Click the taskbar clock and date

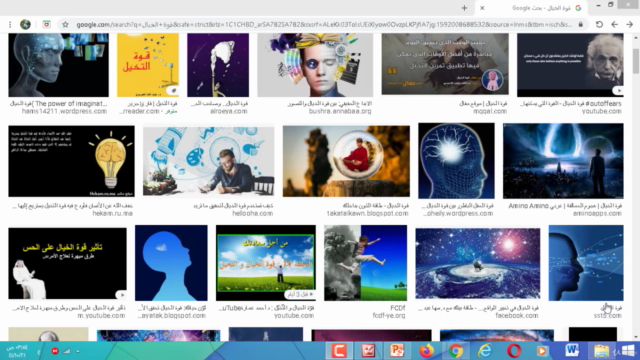17,351
